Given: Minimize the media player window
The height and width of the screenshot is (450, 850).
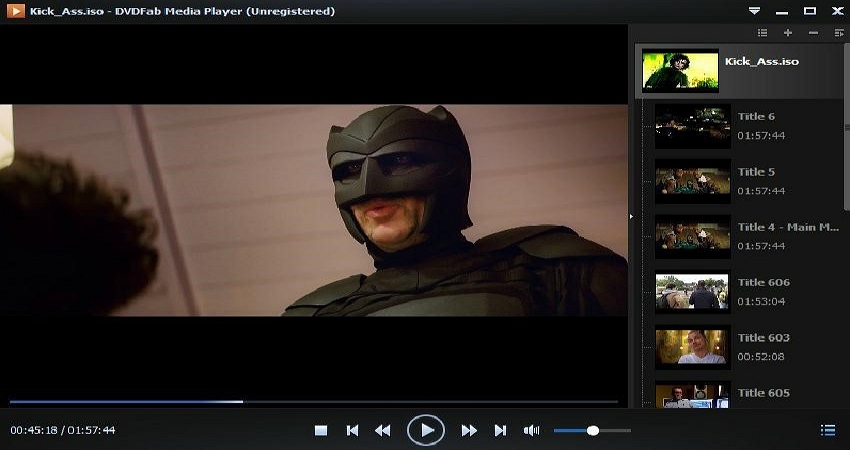Looking at the screenshot, I should point(782,11).
